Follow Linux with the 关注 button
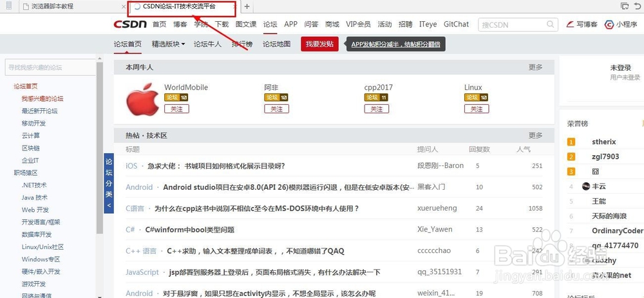Viewport: 644px width, 298px height. click(x=477, y=109)
